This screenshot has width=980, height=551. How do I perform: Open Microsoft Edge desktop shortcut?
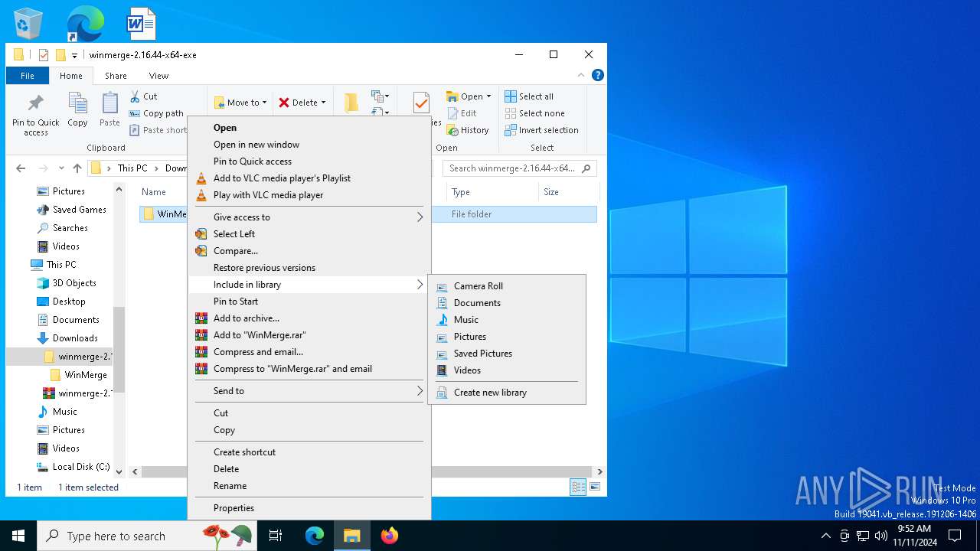tap(85, 23)
